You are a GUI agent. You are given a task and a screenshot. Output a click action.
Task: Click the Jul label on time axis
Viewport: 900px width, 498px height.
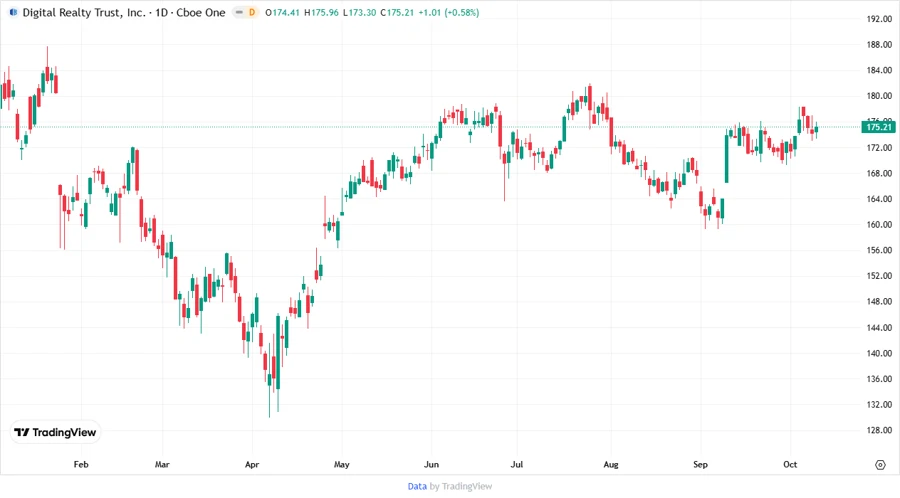click(x=517, y=464)
